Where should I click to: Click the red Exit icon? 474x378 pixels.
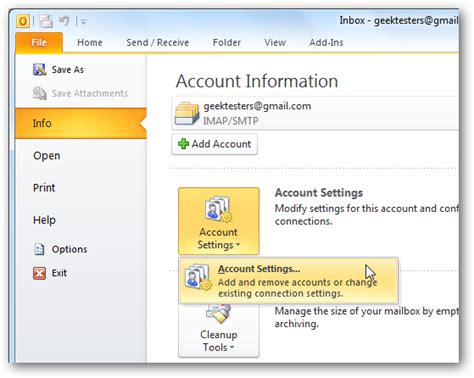[x=39, y=273]
